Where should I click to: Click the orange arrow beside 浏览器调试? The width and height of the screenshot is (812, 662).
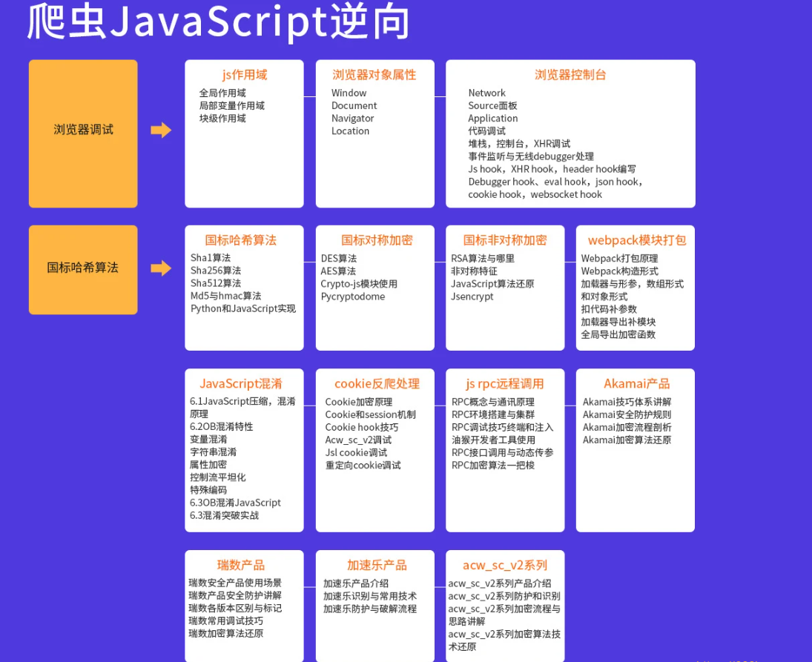click(161, 130)
